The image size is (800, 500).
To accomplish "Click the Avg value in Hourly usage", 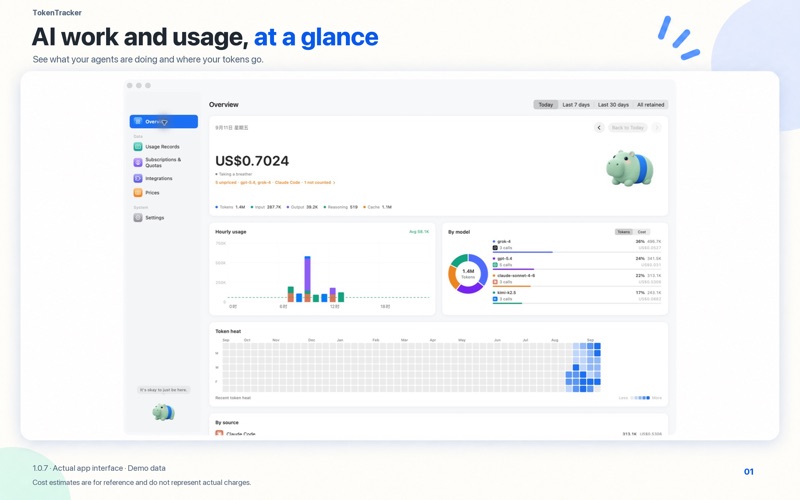I will [x=419, y=232].
